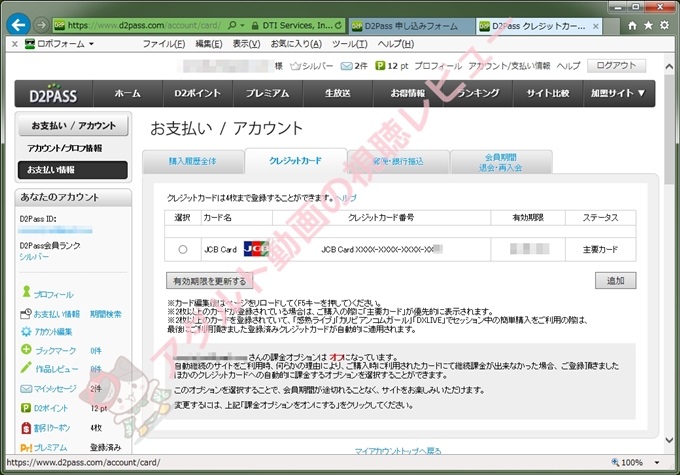Click the browser back arrow button
The height and width of the screenshot is (475, 680).
(18, 25)
